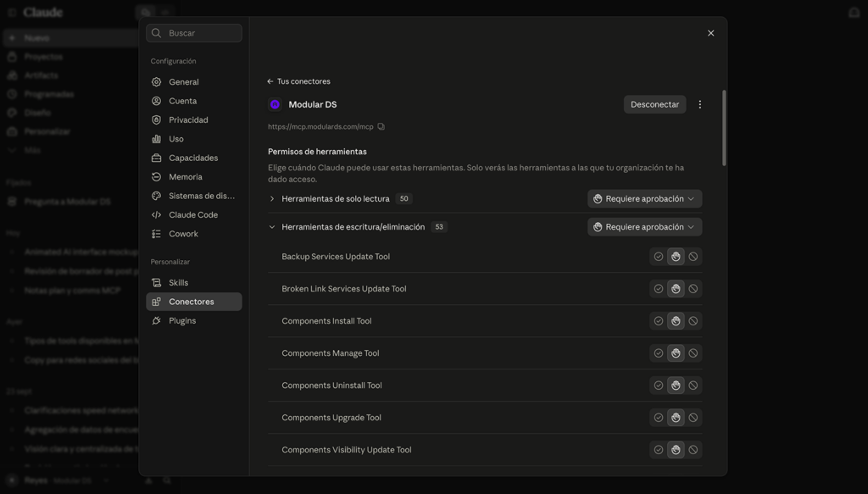This screenshot has width=868, height=494.
Task: Open the Privacidad section
Action: 194,120
